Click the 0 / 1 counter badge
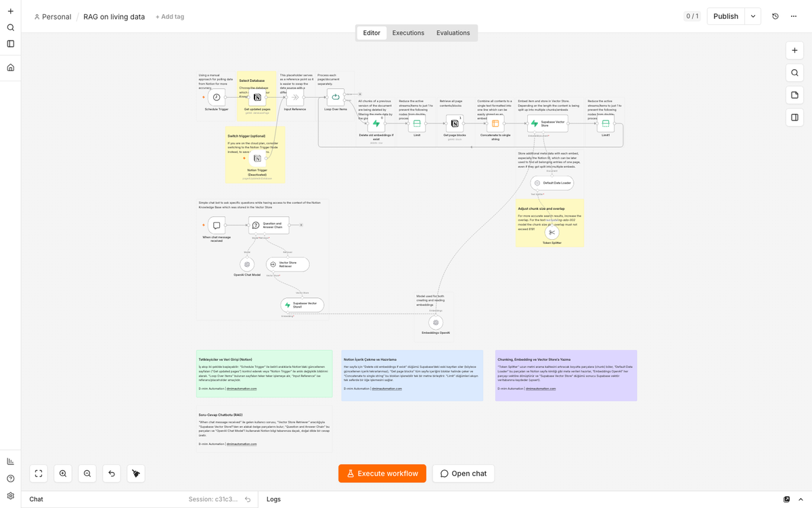This screenshot has height=508, width=812. click(692, 16)
